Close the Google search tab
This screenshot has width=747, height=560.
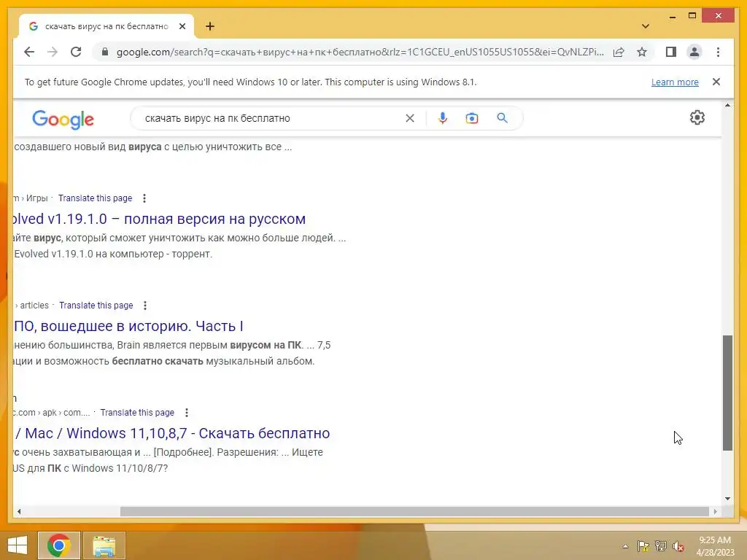point(182,26)
